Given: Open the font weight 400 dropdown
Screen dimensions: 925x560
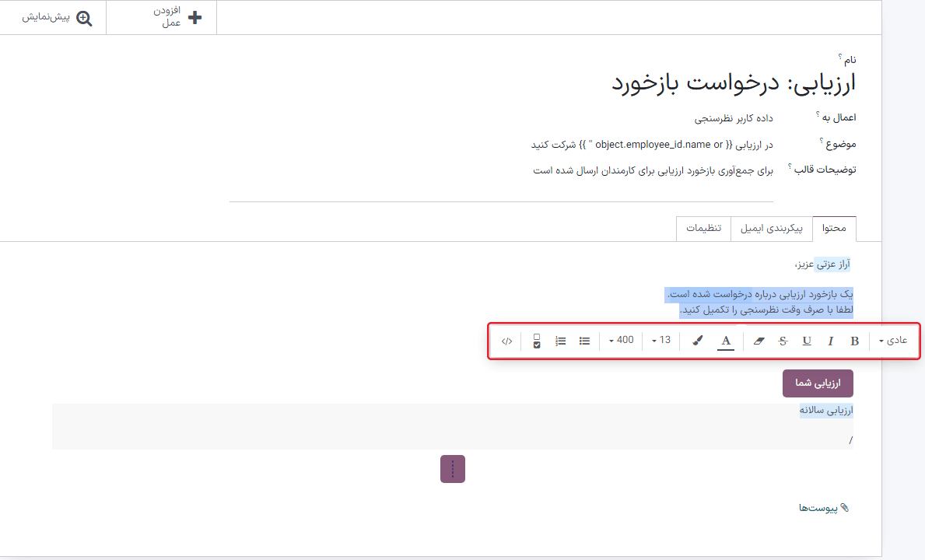Looking at the screenshot, I should (621, 340).
